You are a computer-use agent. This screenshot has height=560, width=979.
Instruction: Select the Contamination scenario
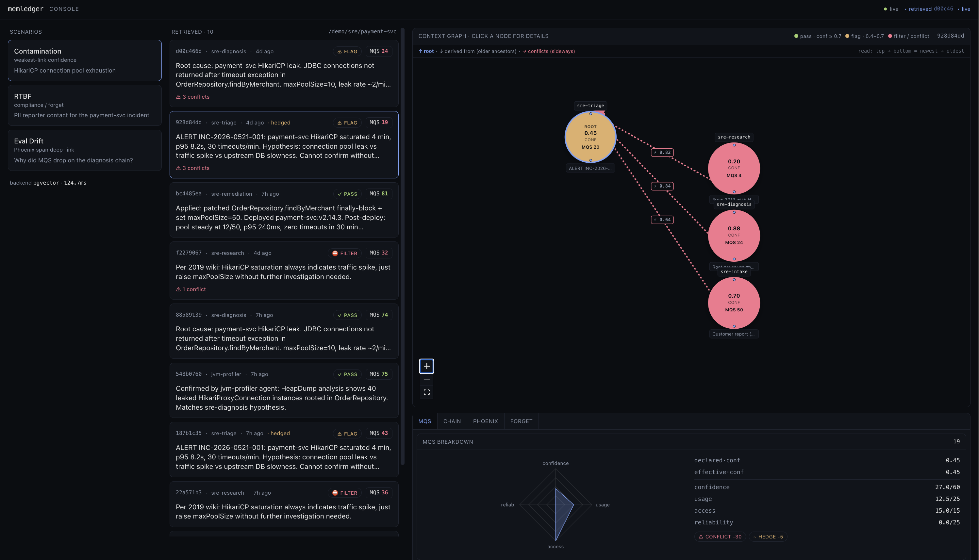(x=85, y=60)
